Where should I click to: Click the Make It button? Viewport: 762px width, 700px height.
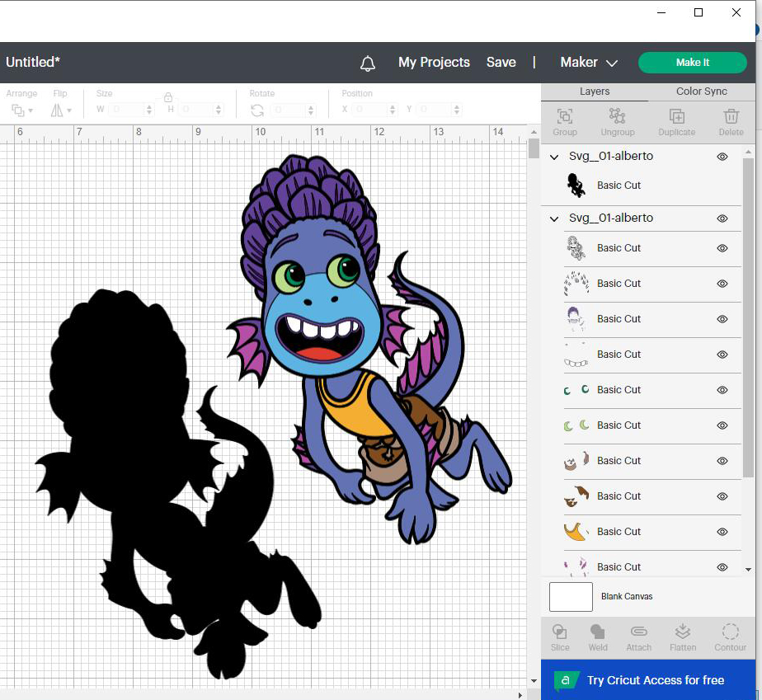(x=693, y=62)
